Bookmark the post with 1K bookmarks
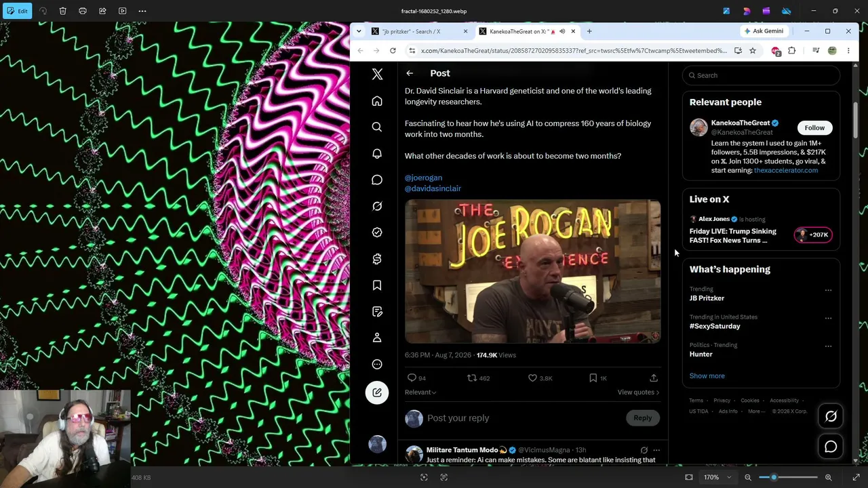Image resolution: width=868 pixels, height=488 pixels. 593,378
